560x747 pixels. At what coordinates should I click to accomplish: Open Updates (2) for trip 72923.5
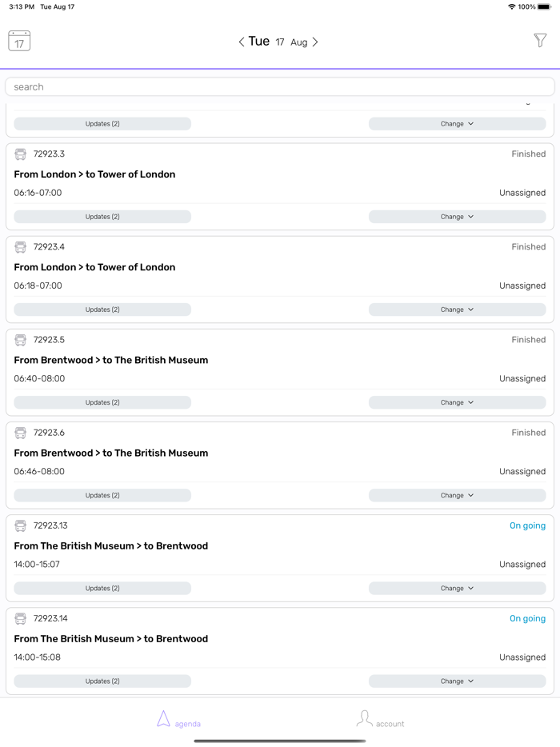[102, 402]
